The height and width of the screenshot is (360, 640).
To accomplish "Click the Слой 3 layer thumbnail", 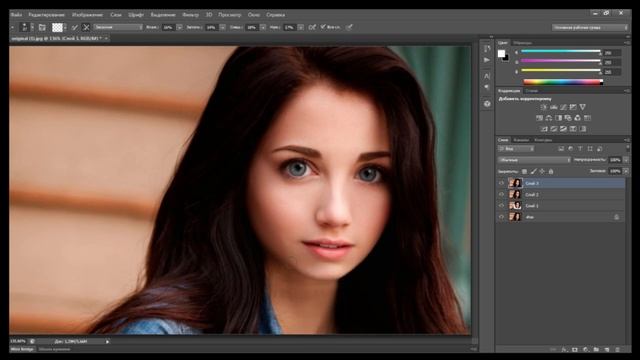I will (515, 183).
